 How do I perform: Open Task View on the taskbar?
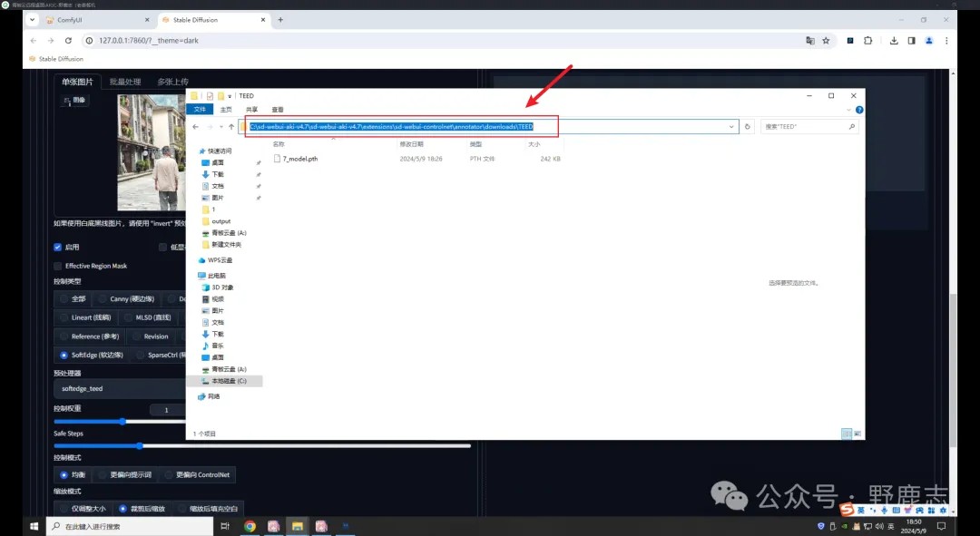(x=225, y=527)
